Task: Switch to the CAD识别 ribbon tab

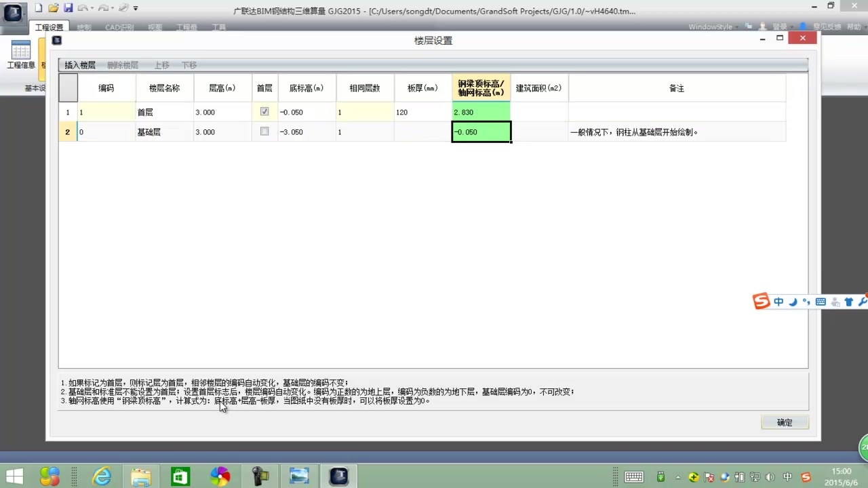Action: pos(119,28)
